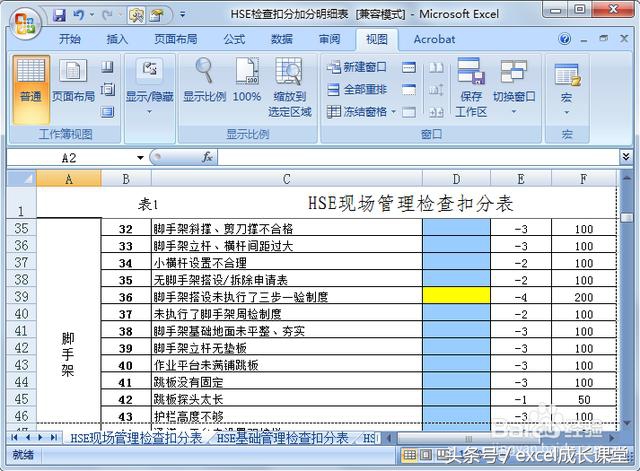Switch to the 公式 ribbon tab
This screenshot has height=471, width=640.
pyautogui.click(x=234, y=39)
